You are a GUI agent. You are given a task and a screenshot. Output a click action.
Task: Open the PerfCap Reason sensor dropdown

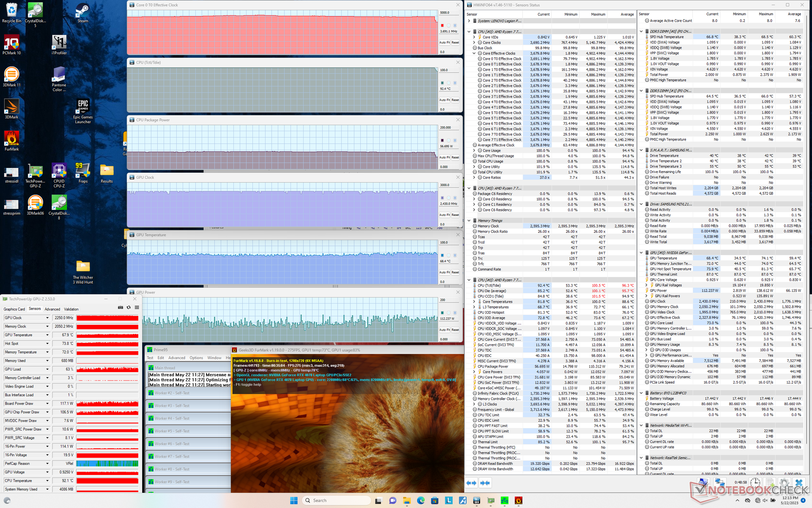pyautogui.click(x=47, y=464)
